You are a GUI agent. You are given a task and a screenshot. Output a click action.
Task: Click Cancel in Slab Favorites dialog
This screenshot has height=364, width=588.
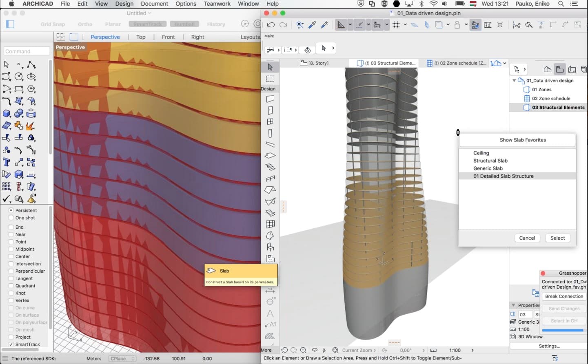click(527, 238)
